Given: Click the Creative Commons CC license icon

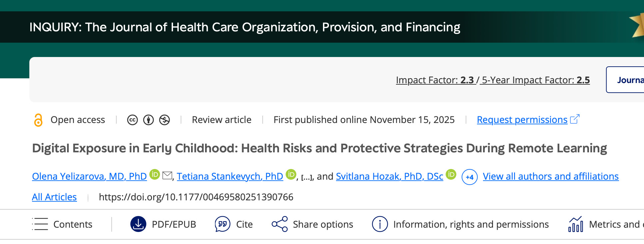Looking at the screenshot, I should pyautogui.click(x=132, y=120).
